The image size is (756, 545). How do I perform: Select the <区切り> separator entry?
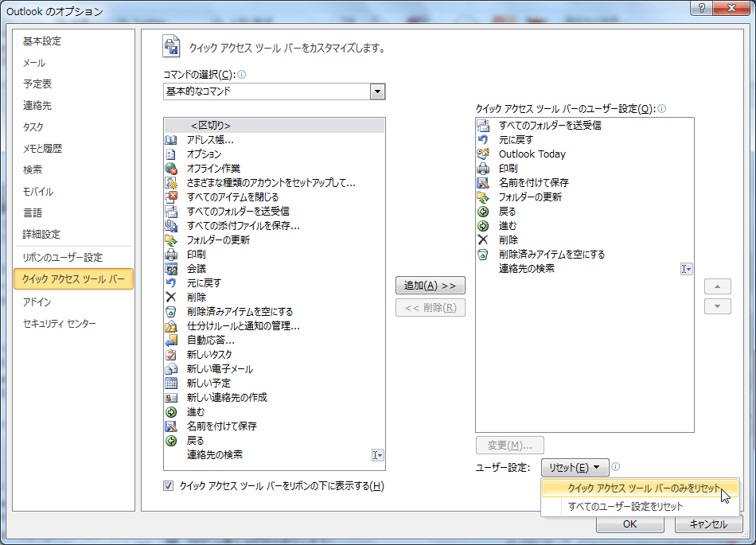pyautogui.click(x=275, y=125)
